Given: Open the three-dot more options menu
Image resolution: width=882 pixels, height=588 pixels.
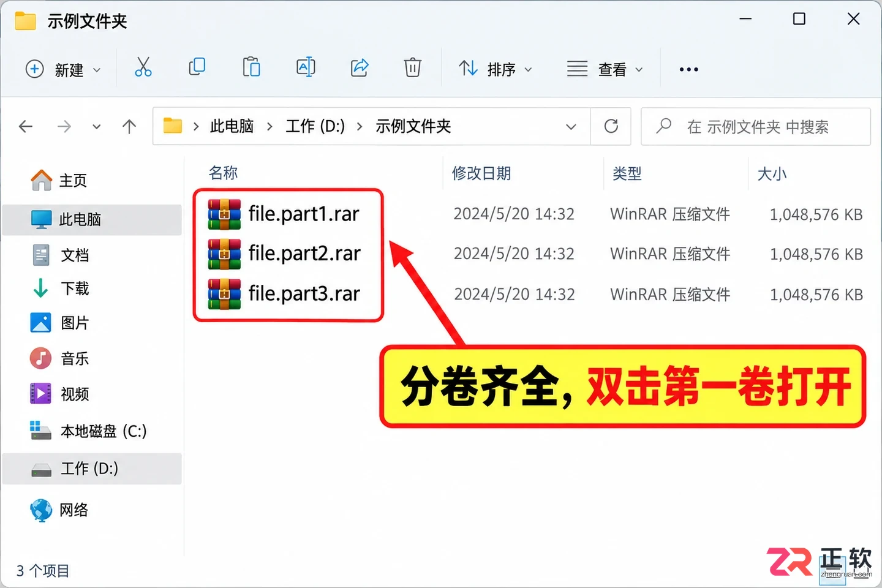Looking at the screenshot, I should (689, 69).
